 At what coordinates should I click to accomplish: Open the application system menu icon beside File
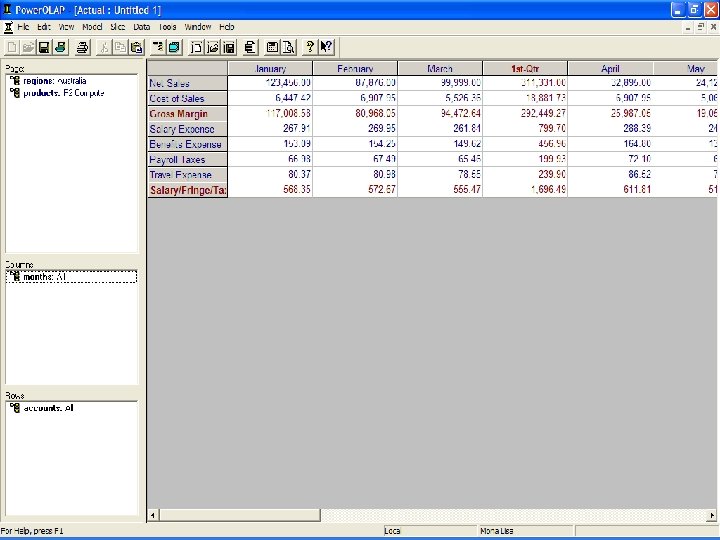[8, 27]
